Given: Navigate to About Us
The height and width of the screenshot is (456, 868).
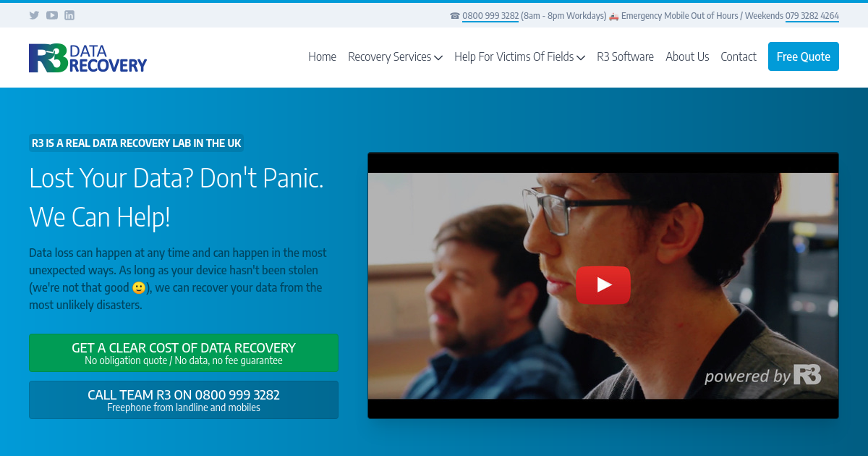Looking at the screenshot, I should [687, 56].
